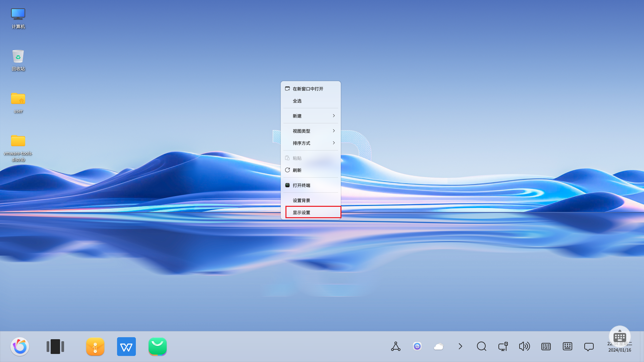Screen dimensions: 644x362
Task: Open the multitask view taskbar icon
Action: tap(55, 347)
